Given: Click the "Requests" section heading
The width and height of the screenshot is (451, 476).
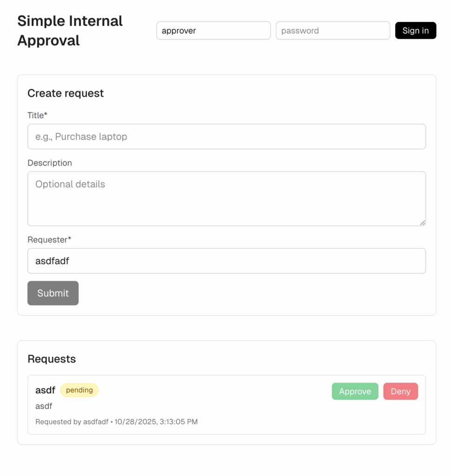Looking at the screenshot, I should coord(52,359).
